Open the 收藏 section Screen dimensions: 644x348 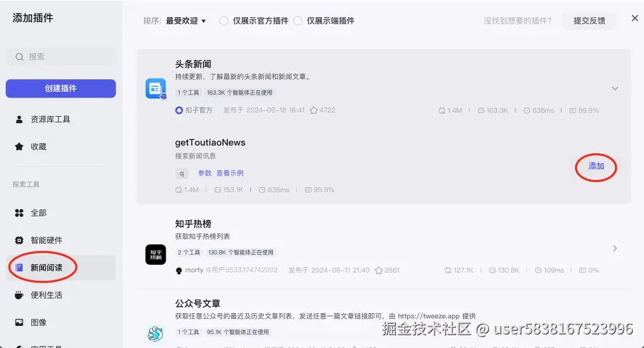tap(61, 147)
